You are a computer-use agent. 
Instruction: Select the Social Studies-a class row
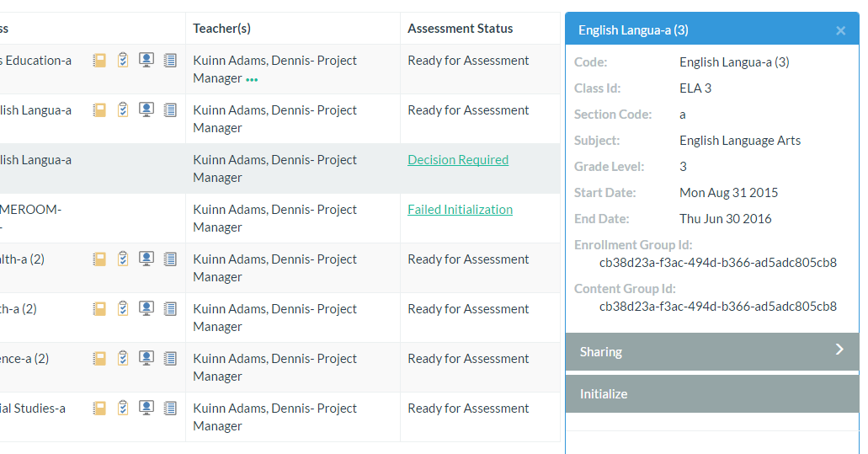tap(34, 409)
